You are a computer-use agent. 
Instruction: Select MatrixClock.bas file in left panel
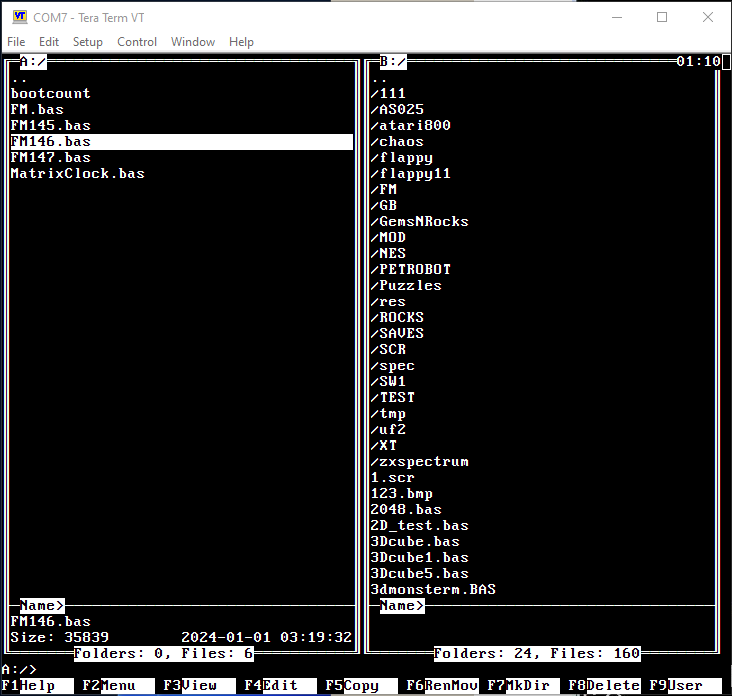(x=78, y=174)
